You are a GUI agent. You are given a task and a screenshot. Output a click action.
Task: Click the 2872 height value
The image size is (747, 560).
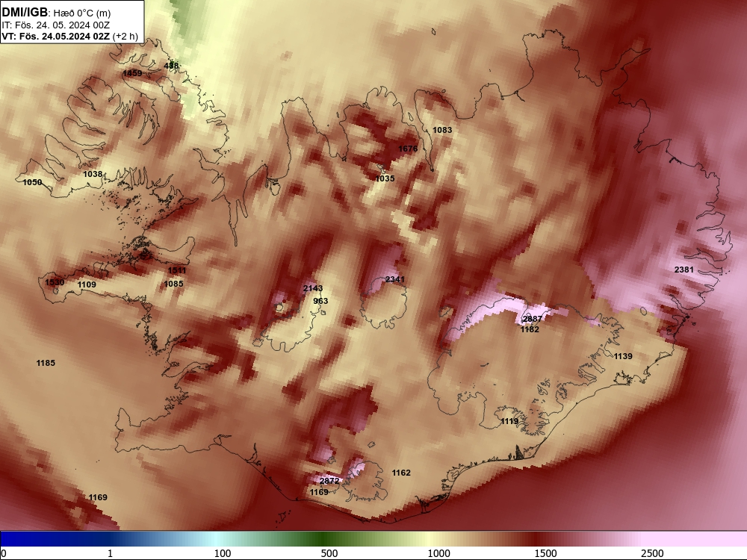[329, 481]
